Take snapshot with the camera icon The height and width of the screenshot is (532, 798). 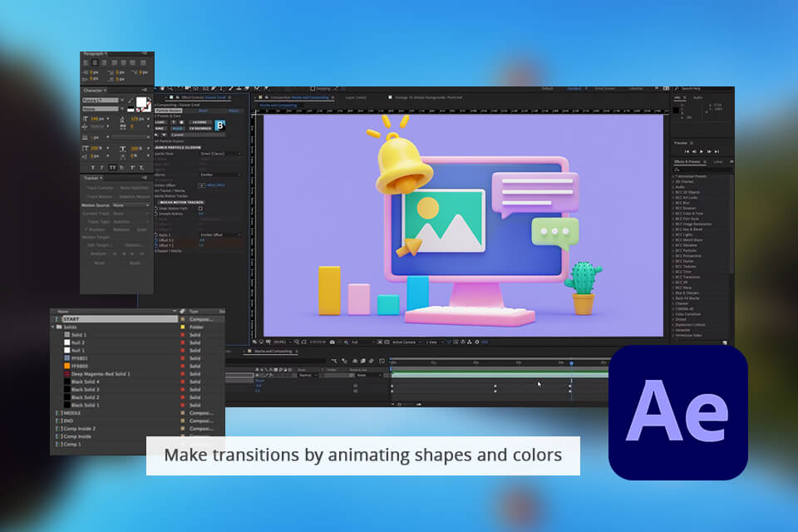click(332, 342)
